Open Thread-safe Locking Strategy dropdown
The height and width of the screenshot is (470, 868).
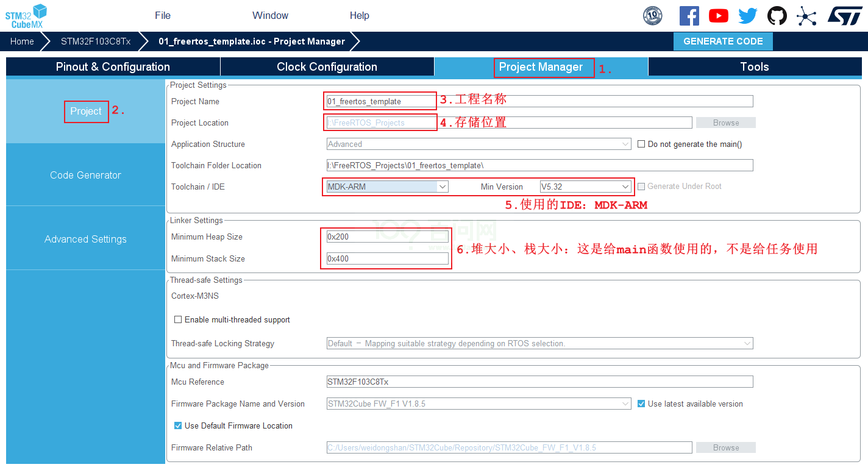539,343
